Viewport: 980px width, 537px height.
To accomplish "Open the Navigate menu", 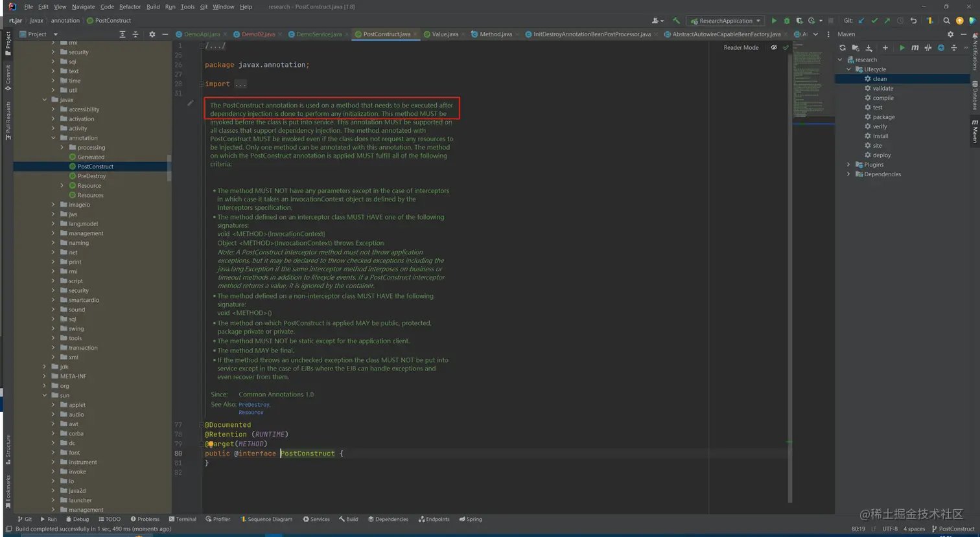I will point(83,6).
